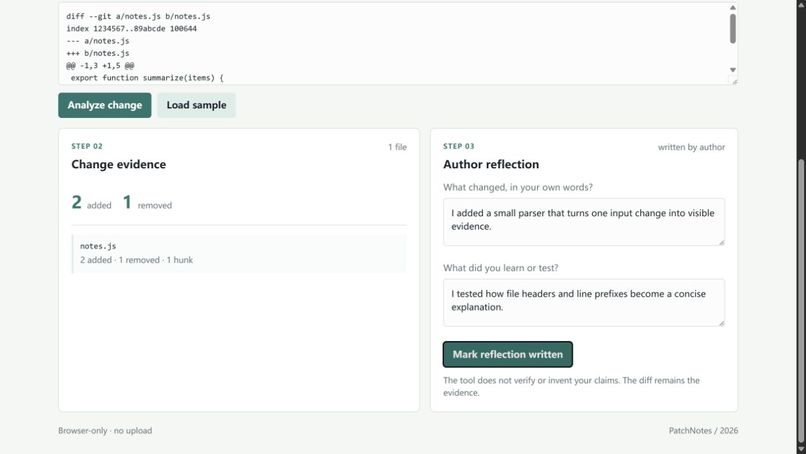Click the page vertical scrollbar thumb
806x454 pixels.
tap(801, 301)
